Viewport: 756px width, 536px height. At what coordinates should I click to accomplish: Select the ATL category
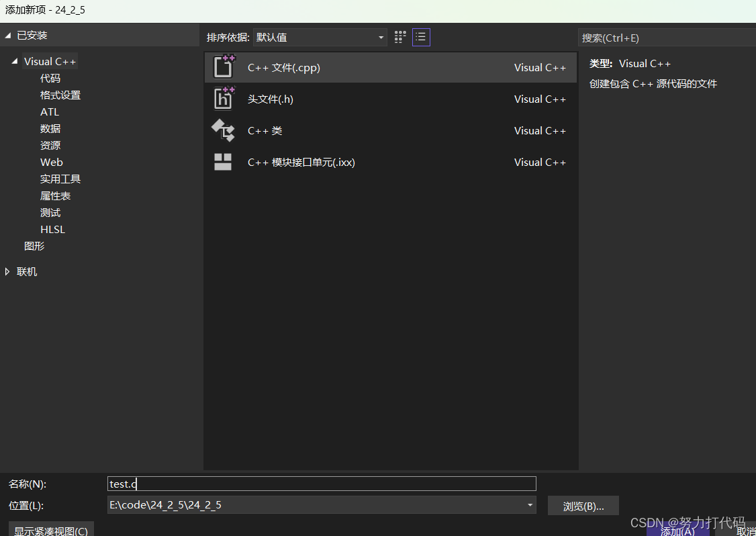(x=49, y=111)
